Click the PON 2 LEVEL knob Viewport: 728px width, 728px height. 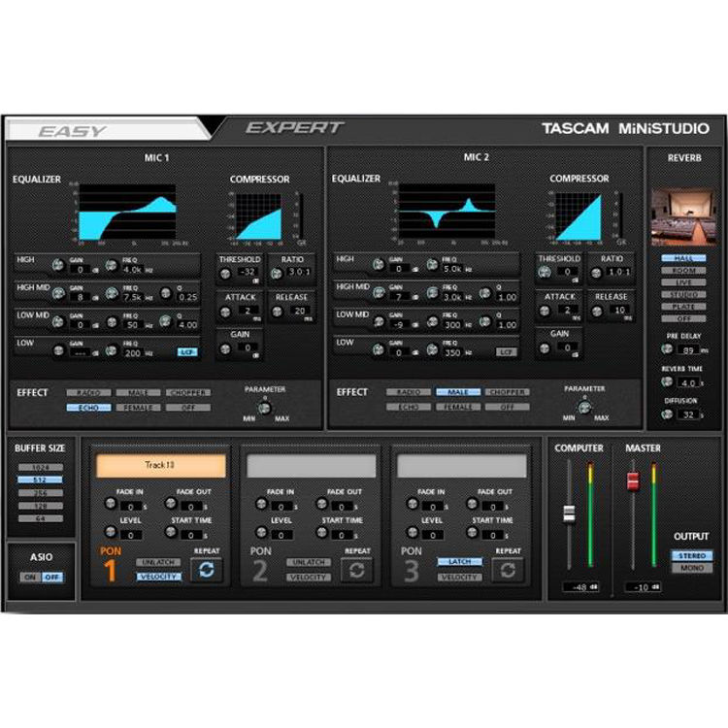point(261,532)
